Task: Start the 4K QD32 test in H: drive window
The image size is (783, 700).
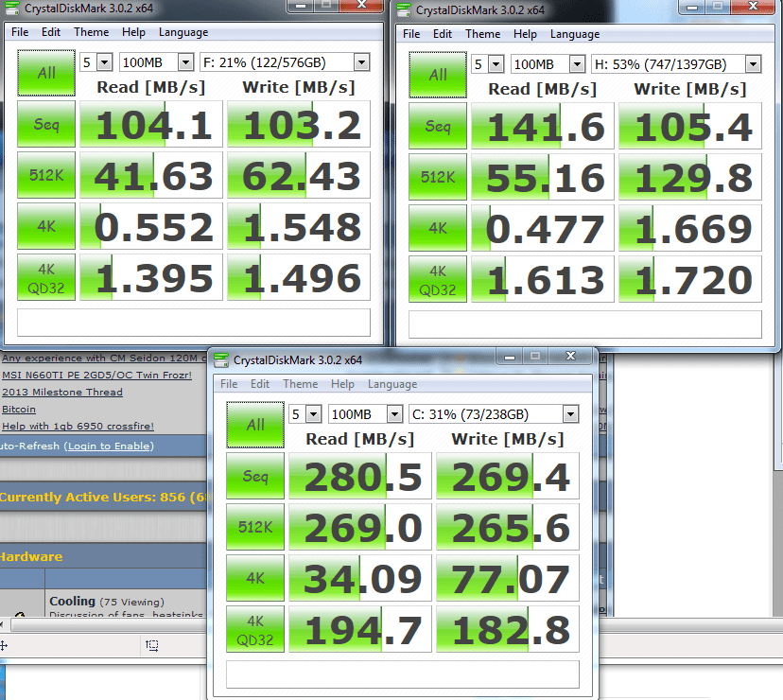Action: [438, 279]
